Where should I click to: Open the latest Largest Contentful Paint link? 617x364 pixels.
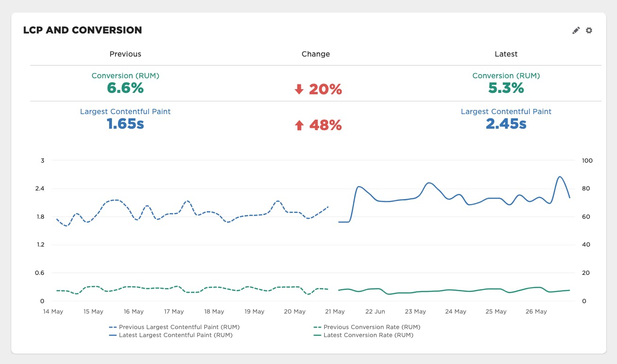pos(506,111)
